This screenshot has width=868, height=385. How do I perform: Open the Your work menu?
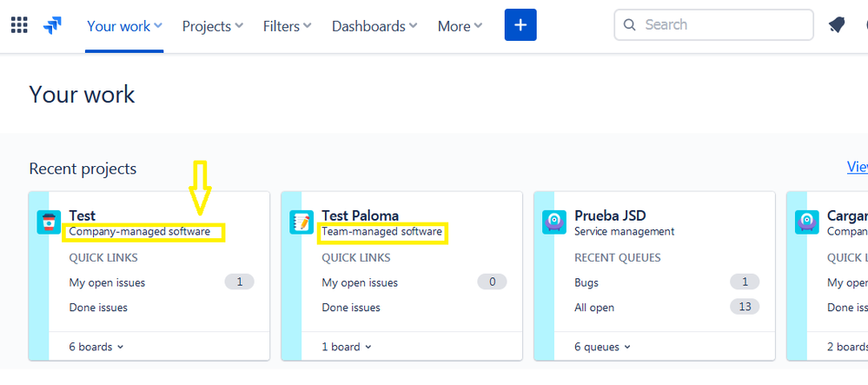pos(124,26)
